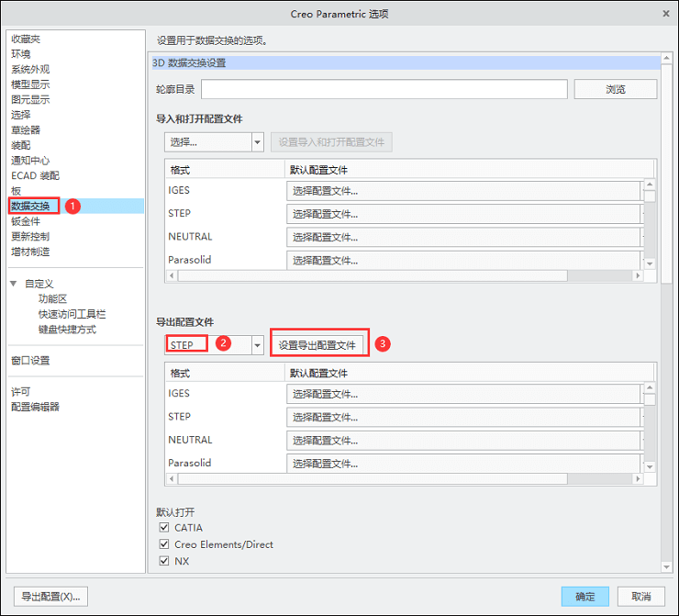Open 通知中心 settings
This screenshot has width=679, height=616.
click(30, 161)
